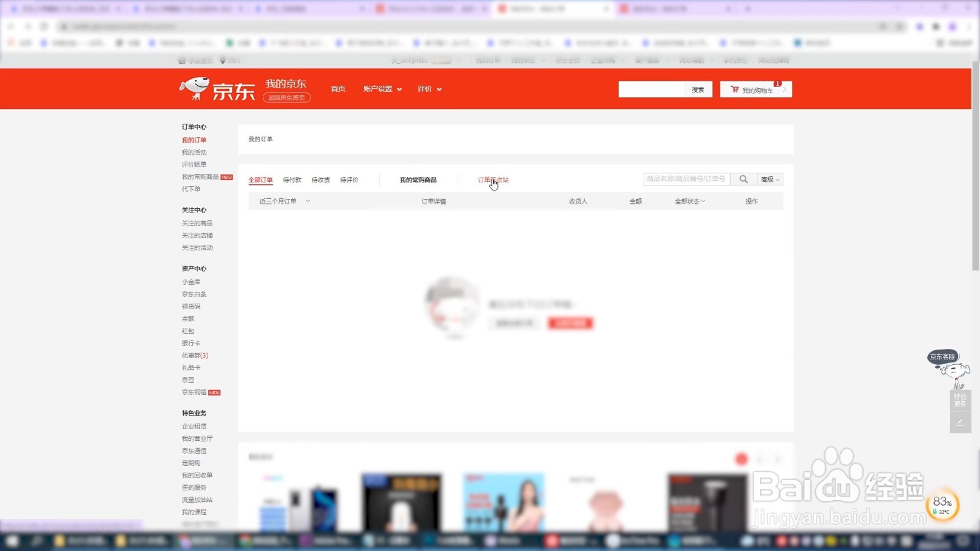
Task: Select the 全部订单 tab
Action: coord(260,180)
